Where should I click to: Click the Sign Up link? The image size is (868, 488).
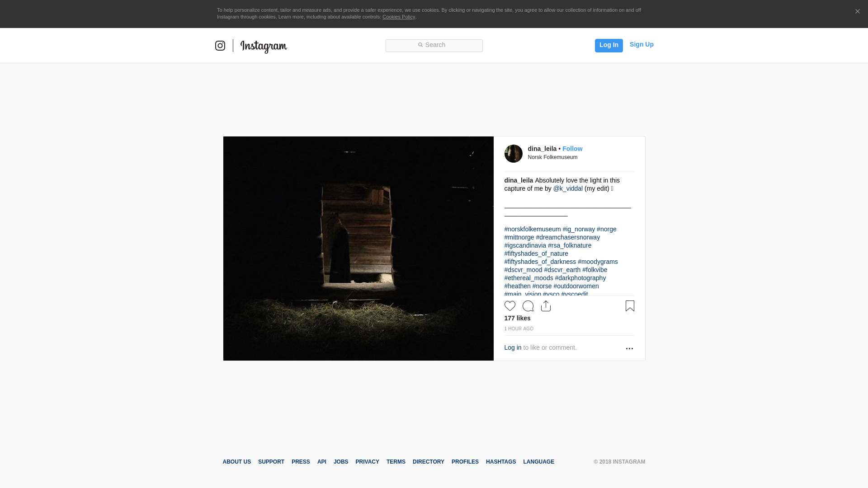pos(641,44)
